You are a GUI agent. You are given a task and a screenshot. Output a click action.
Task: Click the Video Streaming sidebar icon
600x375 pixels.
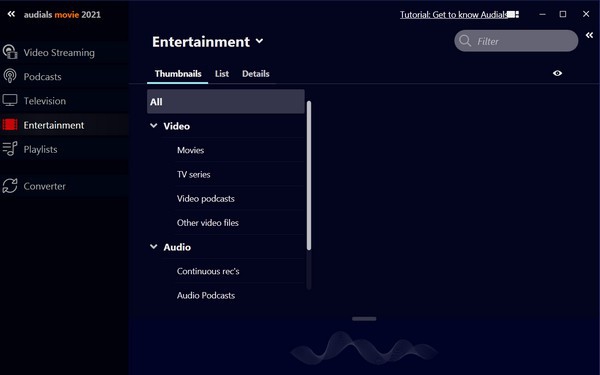click(x=10, y=52)
